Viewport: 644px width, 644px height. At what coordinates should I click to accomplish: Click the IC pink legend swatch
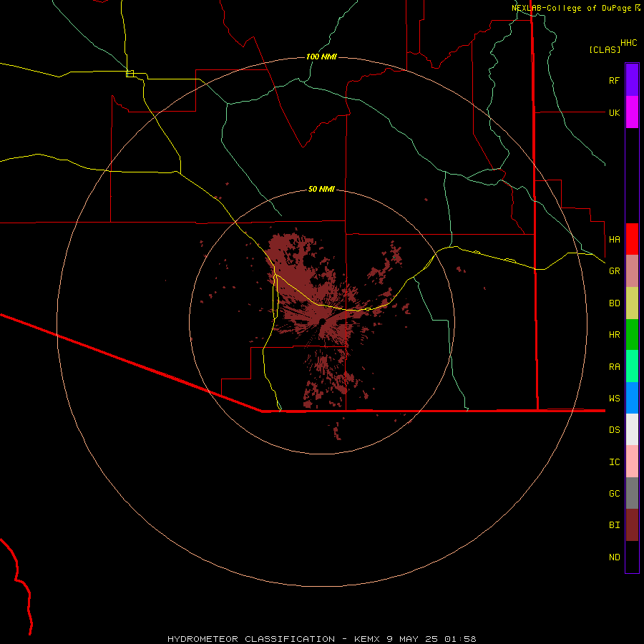632,462
